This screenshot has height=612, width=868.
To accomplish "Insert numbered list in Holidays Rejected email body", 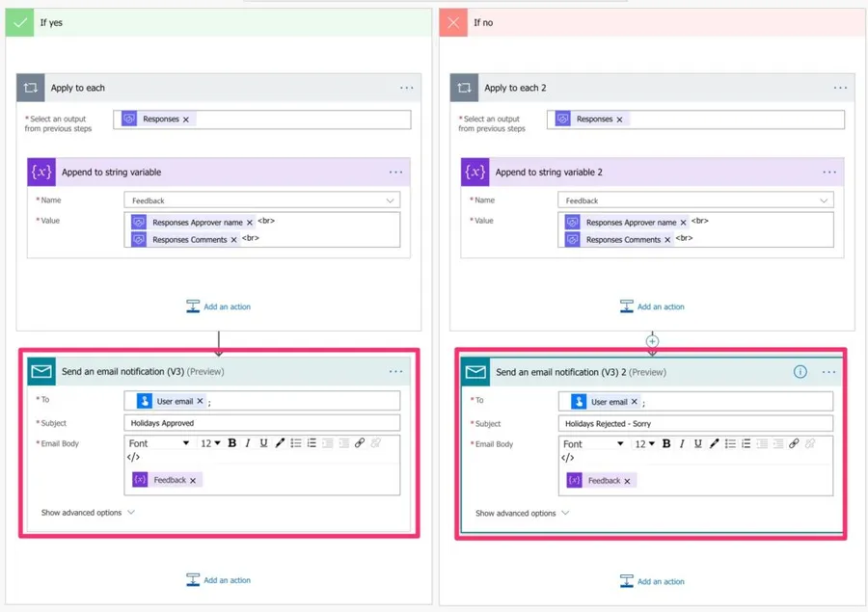I will click(x=746, y=444).
